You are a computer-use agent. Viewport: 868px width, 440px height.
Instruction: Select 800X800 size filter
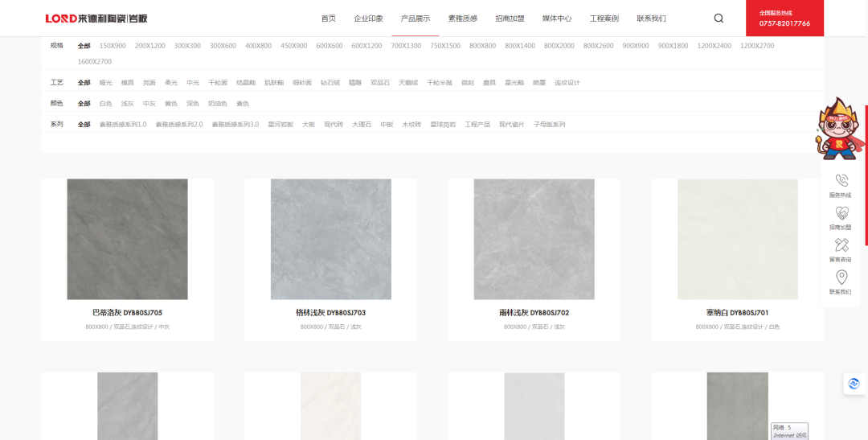point(482,46)
